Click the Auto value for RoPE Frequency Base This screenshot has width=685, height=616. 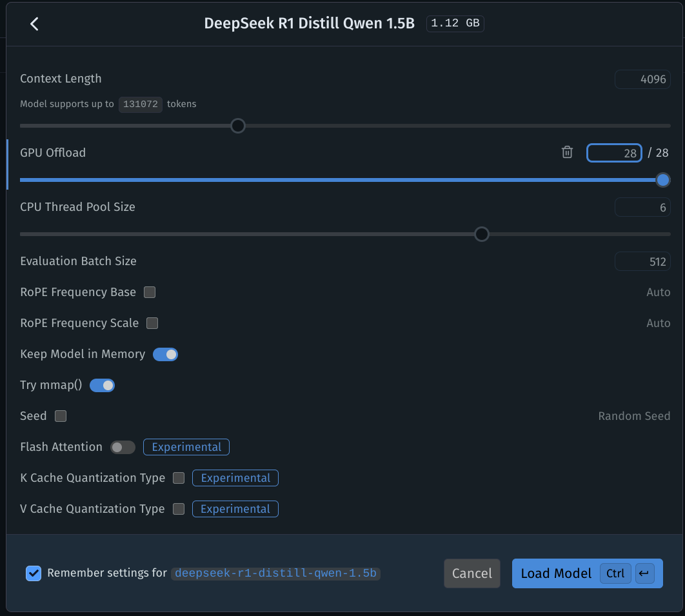point(659,292)
